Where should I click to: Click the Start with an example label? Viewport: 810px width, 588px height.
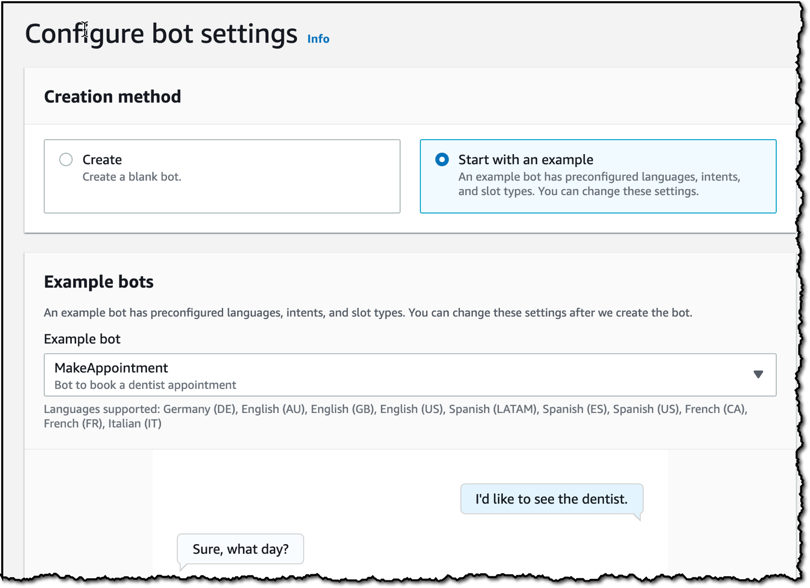point(526,160)
